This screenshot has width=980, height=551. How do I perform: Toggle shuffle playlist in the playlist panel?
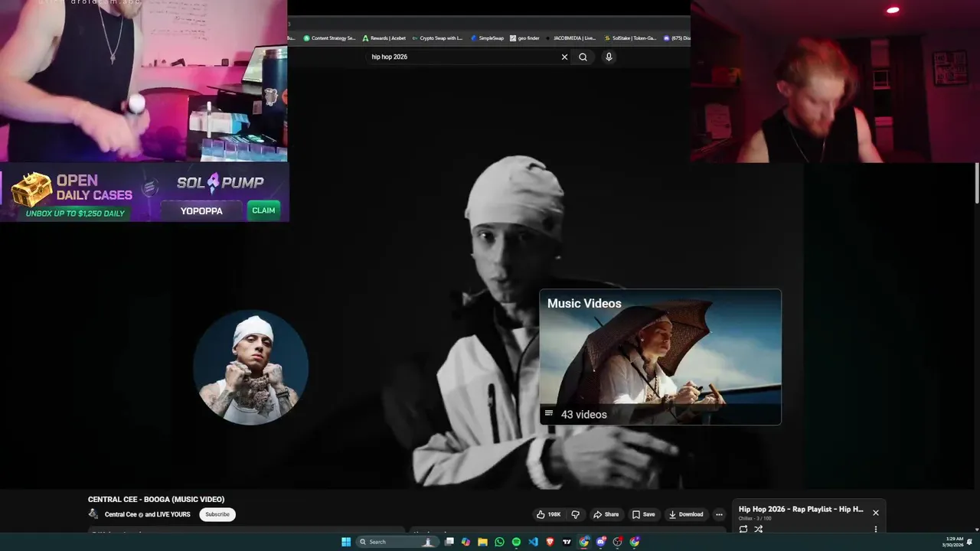759,529
